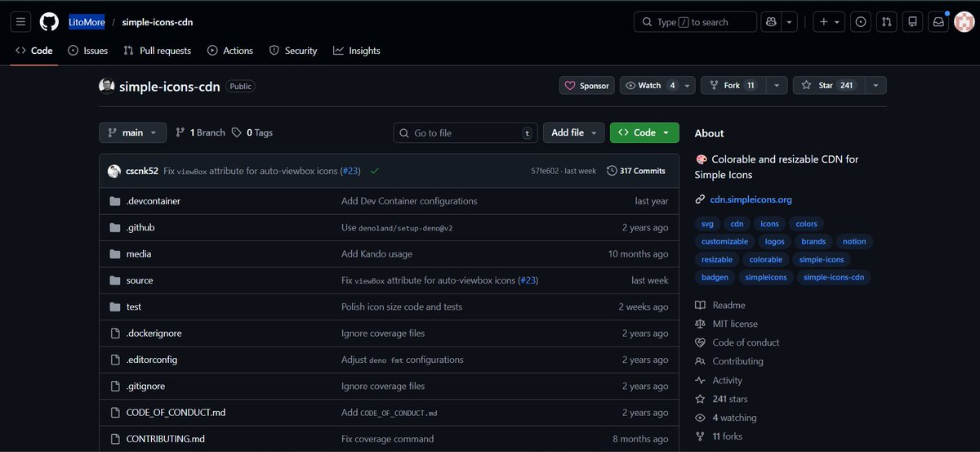Switch to the Insights tab
The width and height of the screenshot is (980, 452).
(x=357, y=51)
